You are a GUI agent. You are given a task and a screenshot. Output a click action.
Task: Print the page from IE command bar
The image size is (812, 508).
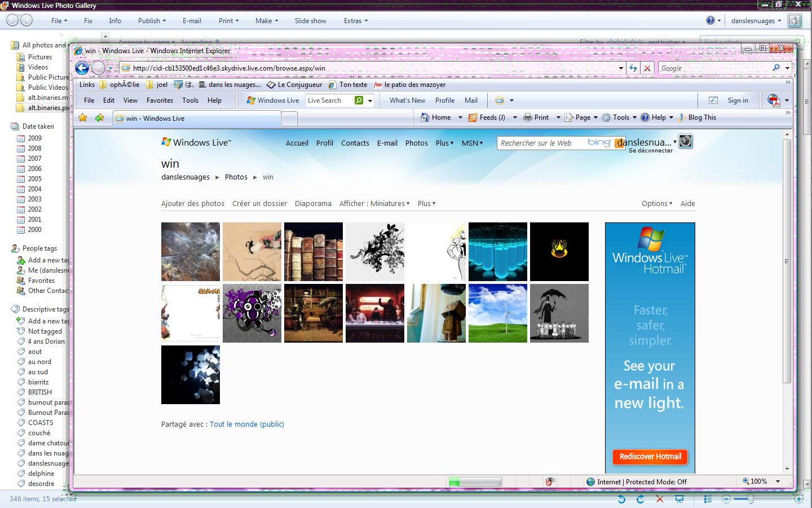(x=536, y=117)
